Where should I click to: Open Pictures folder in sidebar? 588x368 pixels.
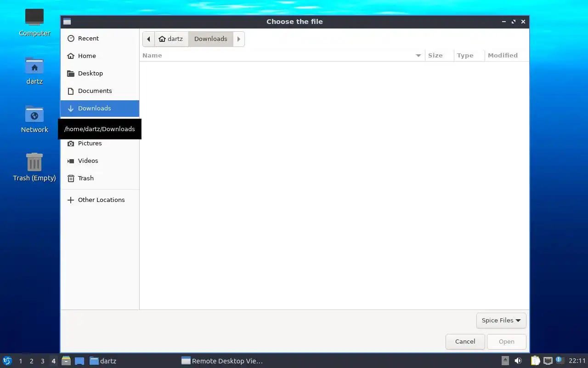[100, 144]
